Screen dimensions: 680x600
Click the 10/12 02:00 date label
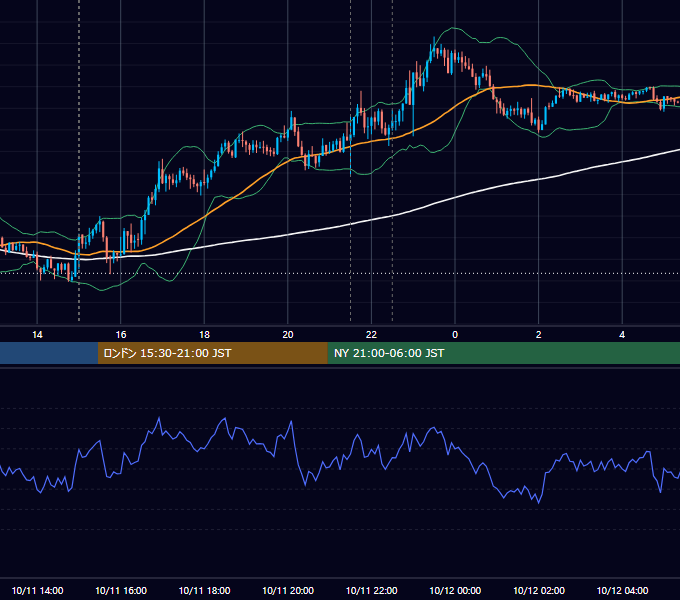pos(539,590)
